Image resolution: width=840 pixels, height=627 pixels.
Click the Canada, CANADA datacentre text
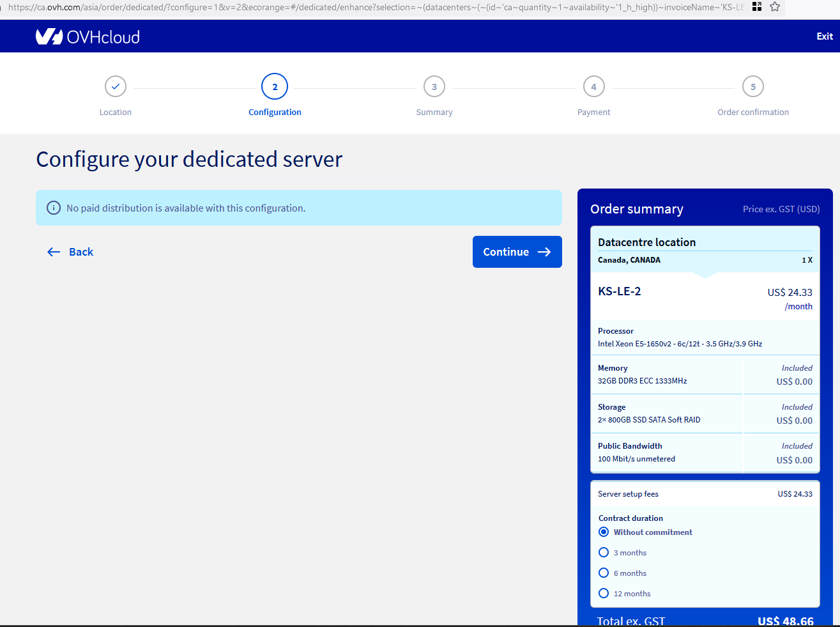tap(629, 260)
